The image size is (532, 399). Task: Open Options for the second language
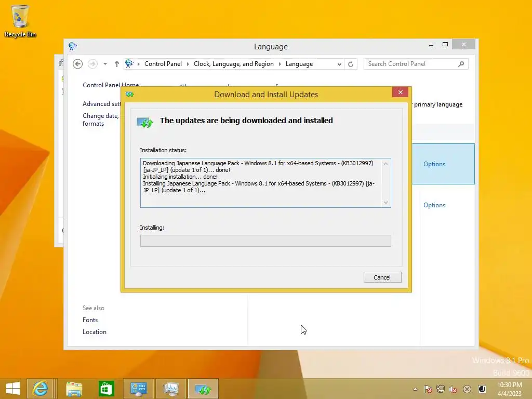click(434, 205)
